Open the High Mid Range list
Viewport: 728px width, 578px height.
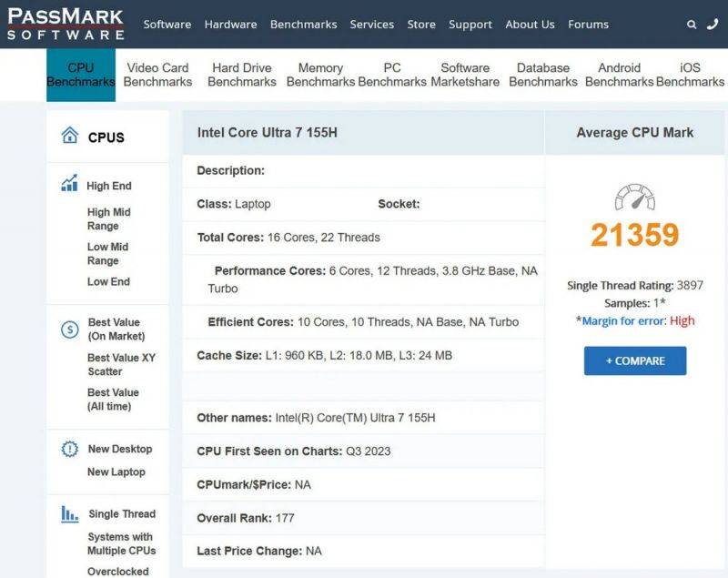[109, 218]
